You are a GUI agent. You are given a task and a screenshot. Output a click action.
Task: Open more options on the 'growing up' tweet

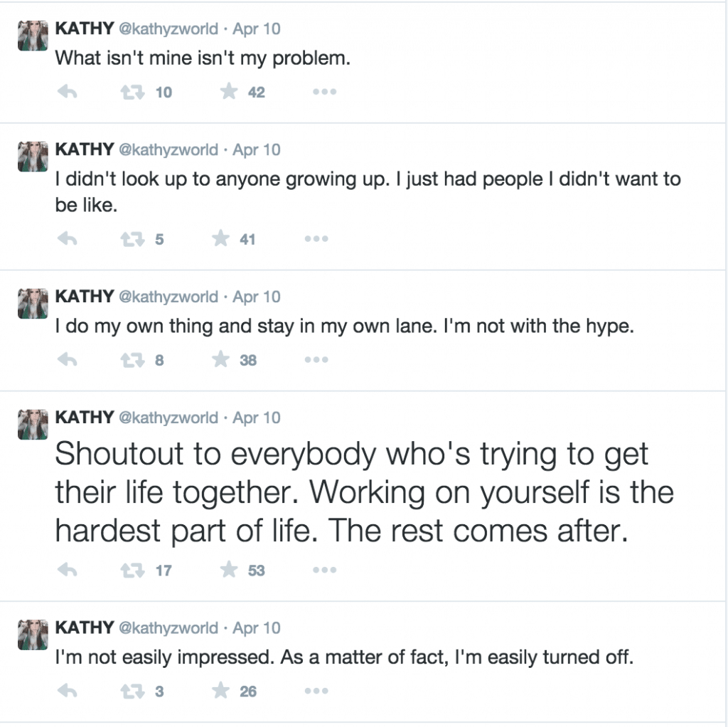(316, 239)
